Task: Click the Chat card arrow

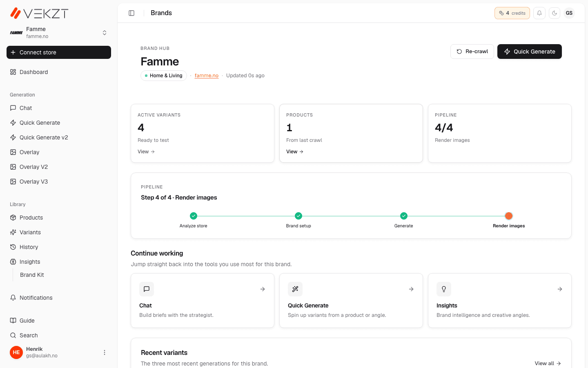Action: [x=263, y=289]
